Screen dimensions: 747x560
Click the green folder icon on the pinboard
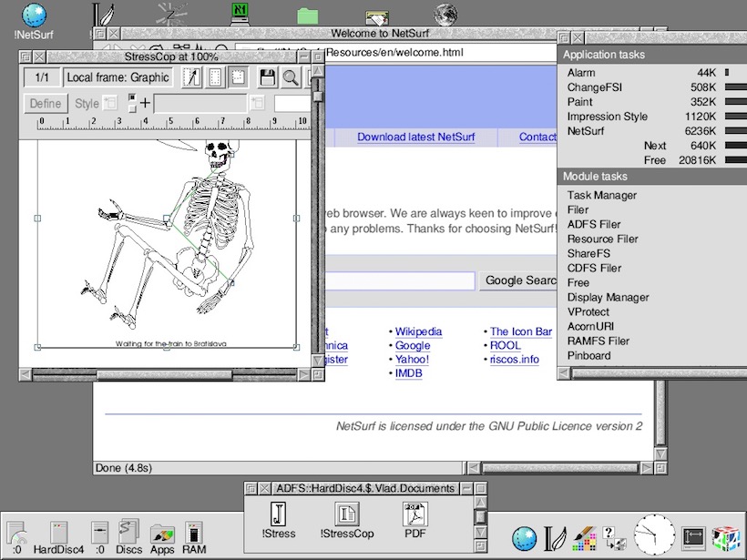coord(307,15)
